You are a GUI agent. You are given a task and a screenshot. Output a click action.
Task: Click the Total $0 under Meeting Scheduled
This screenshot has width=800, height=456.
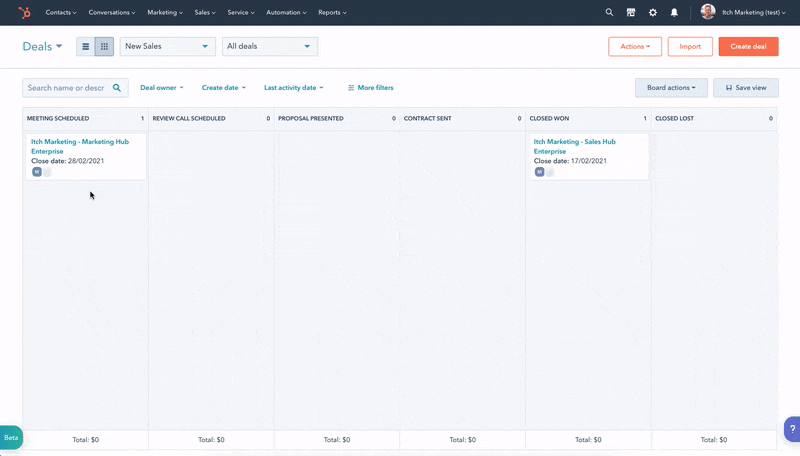pos(86,440)
